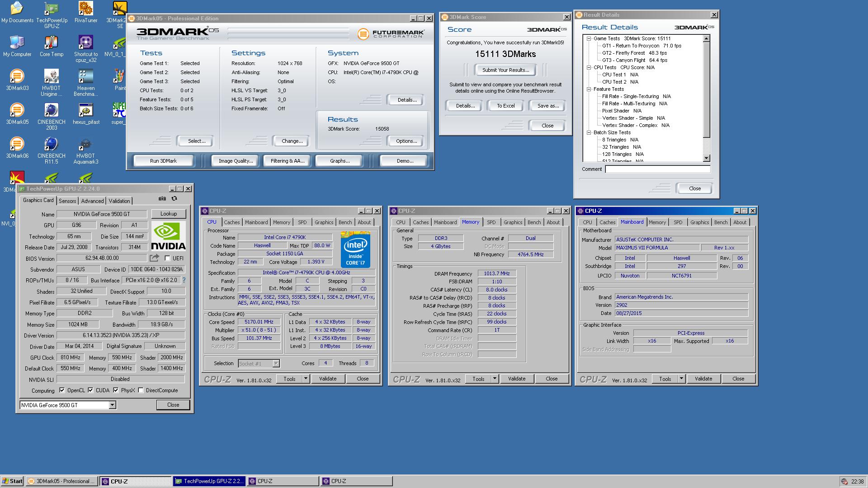Click Run 3DMark button
This screenshot has width=868, height=488.
click(163, 161)
